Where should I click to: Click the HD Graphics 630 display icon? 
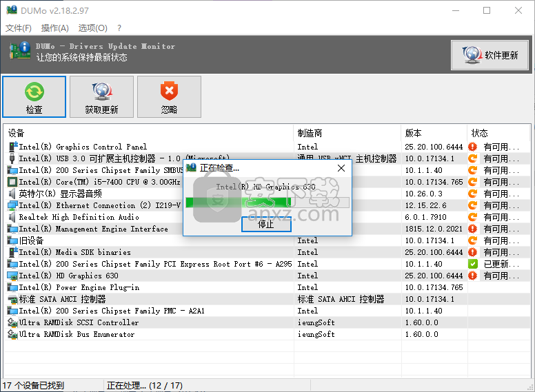(12, 276)
